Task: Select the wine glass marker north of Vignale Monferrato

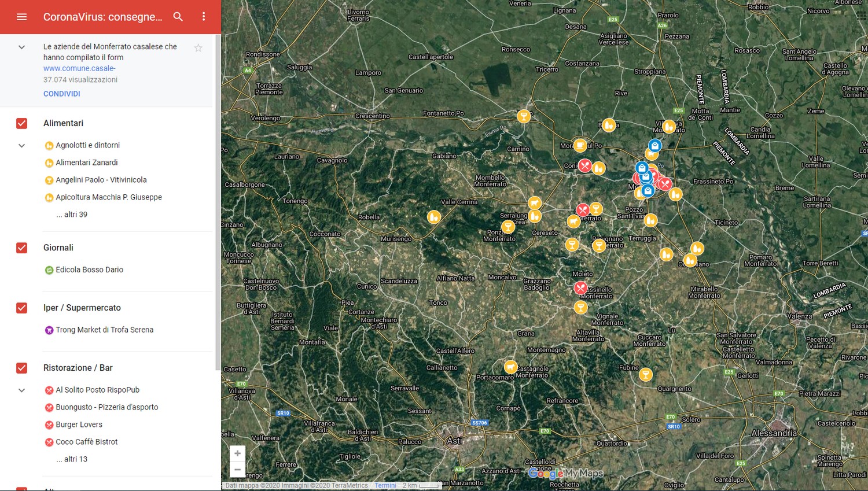Action: click(x=581, y=307)
